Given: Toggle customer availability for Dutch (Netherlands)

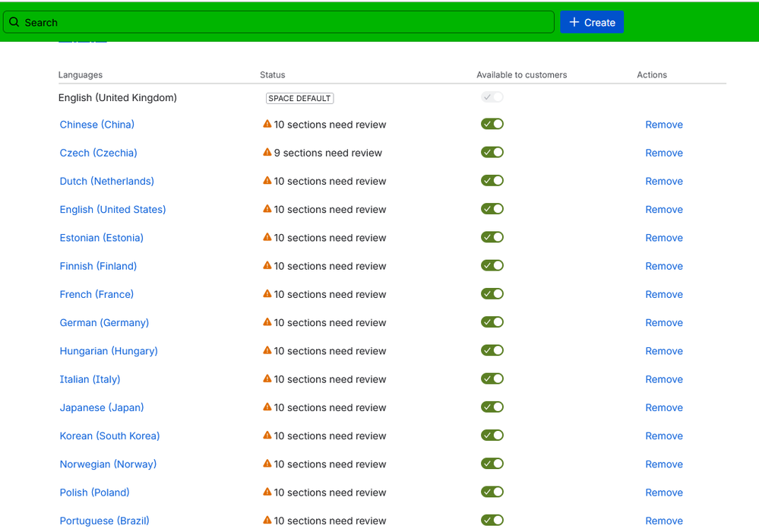Looking at the screenshot, I should tap(492, 181).
